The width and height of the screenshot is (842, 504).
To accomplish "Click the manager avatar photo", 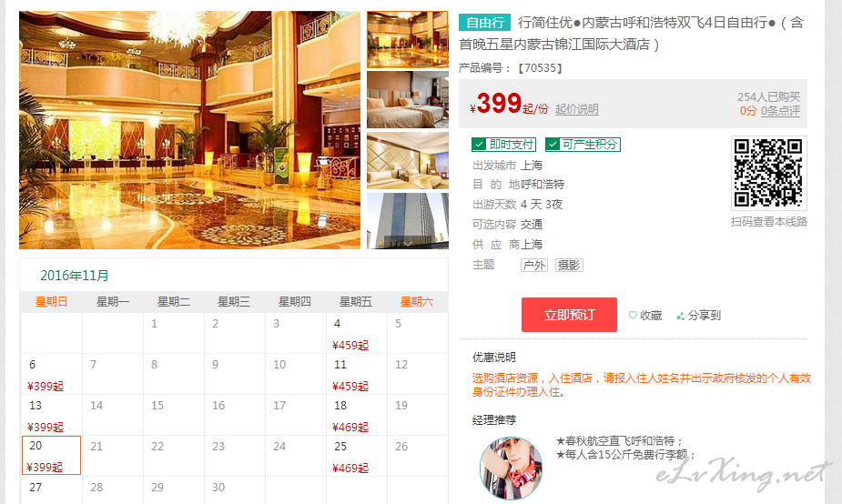I will click(511, 468).
